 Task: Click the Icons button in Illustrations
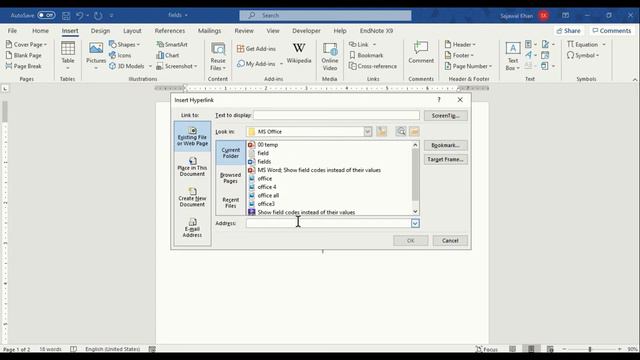[x=120, y=55]
